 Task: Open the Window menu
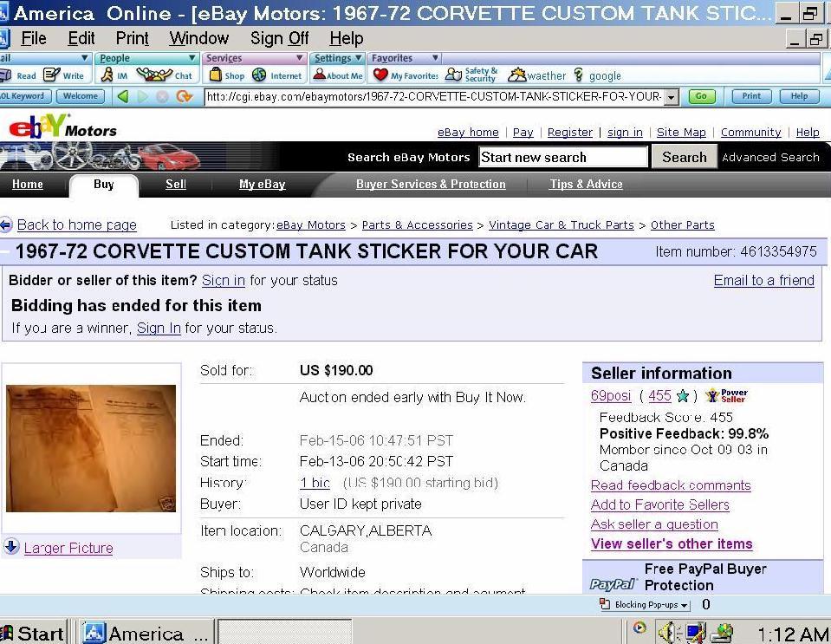point(198,38)
